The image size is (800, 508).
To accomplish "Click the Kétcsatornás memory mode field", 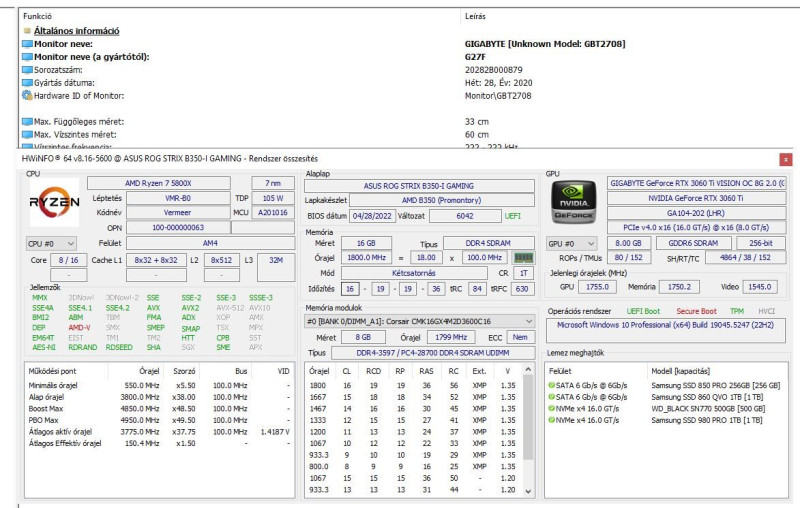I will click(414, 273).
